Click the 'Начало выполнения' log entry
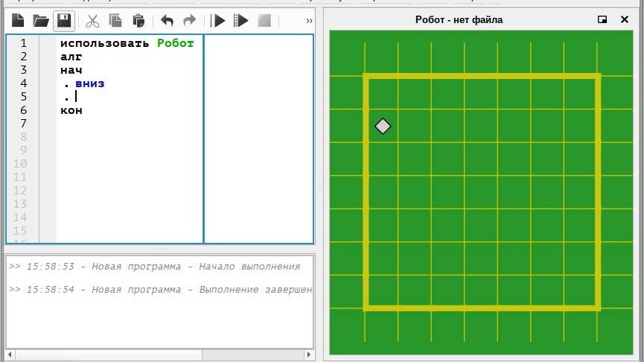The image size is (644, 362). pos(155,267)
